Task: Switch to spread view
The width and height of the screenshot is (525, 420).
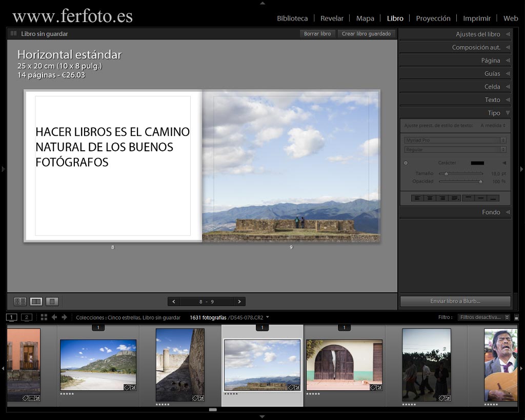Action: tap(36, 302)
